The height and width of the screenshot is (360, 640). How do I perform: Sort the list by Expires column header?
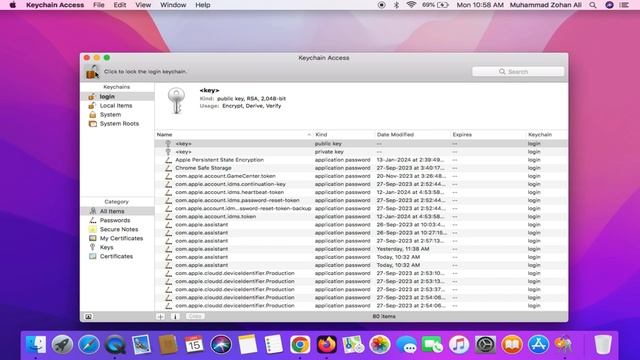click(488, 134)
